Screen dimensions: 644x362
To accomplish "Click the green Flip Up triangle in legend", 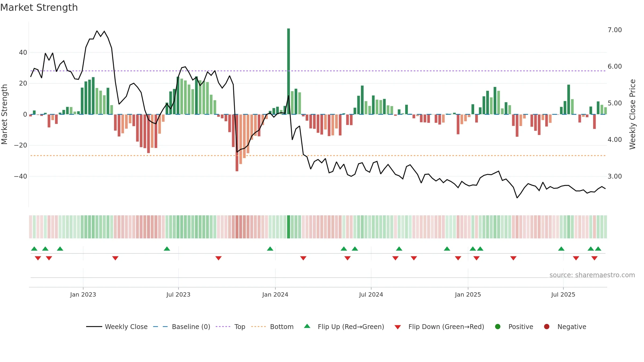I will 307,326.
